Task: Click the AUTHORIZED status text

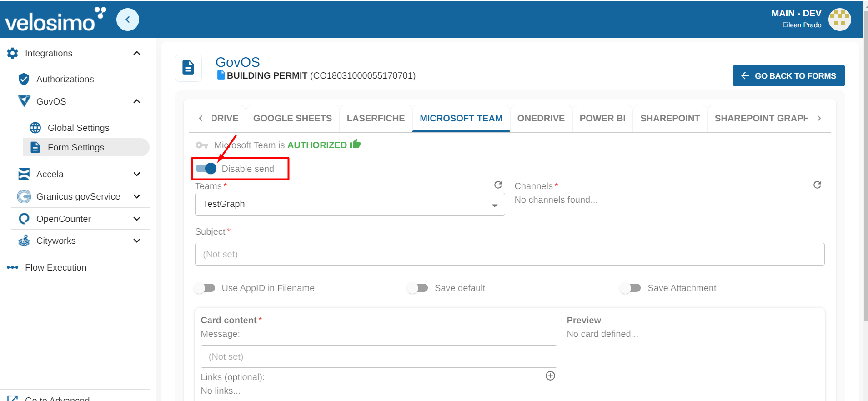Action: (317, 145)
